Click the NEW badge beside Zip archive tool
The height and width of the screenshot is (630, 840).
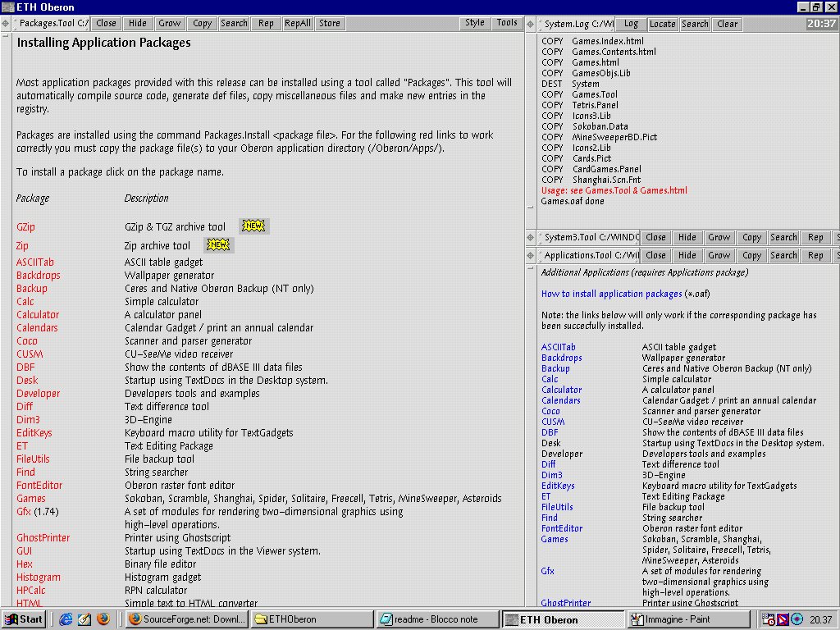pos(219,244)
